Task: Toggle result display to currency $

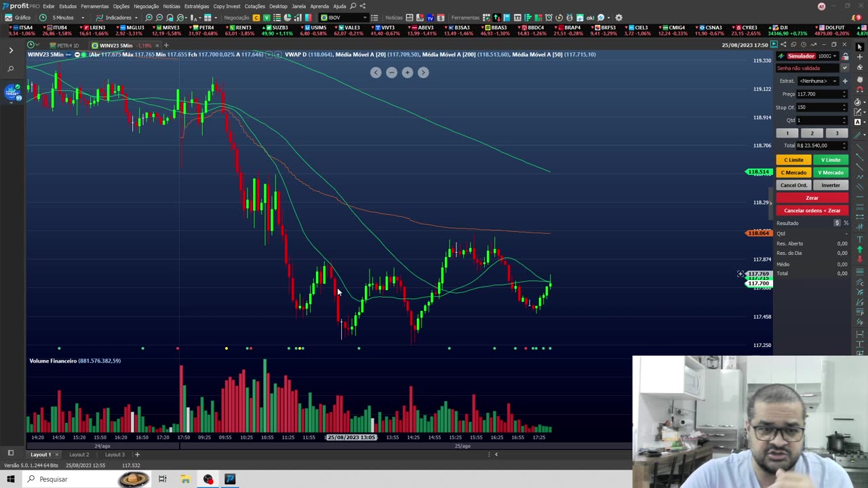Action: 837,223
